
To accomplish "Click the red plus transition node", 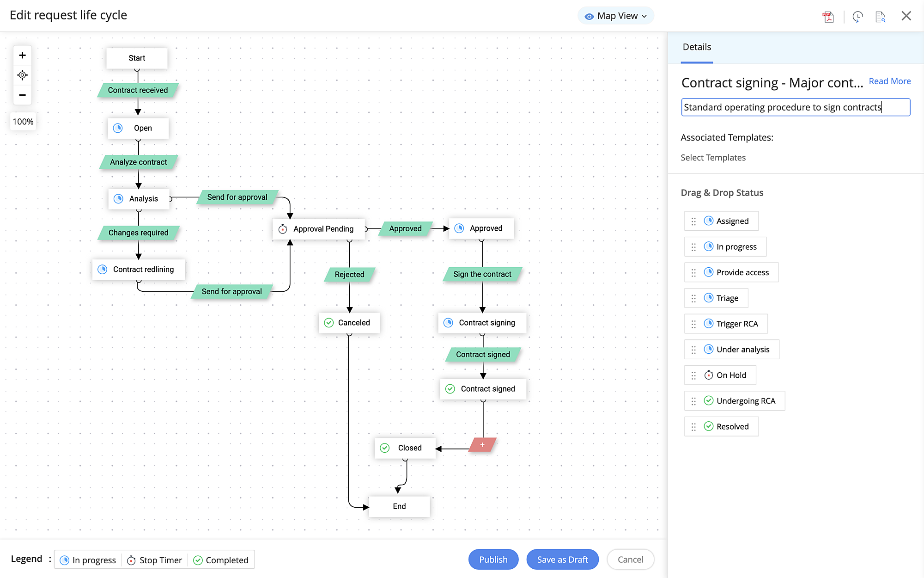I will [x=482, y=445].
